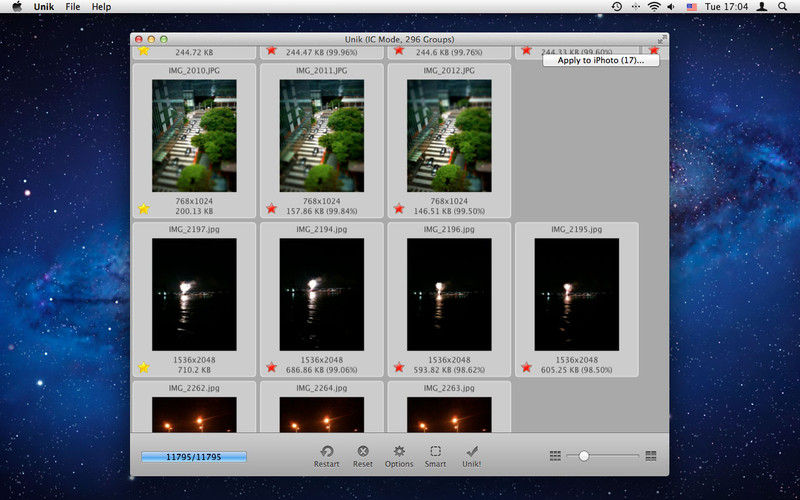
Task: Select the IMG_2264.jpg street lights thumbnail
Action: pyautogui.click(x=321, y=415)
